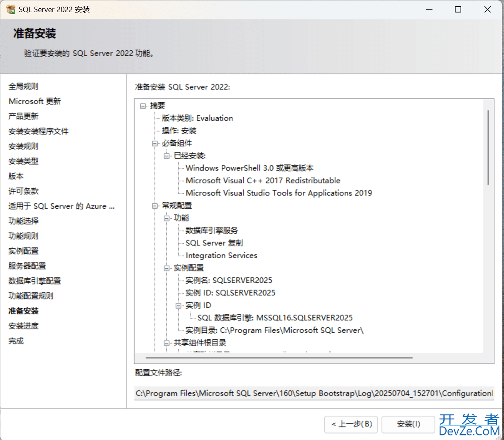504x440 pixels.
Task: Select the 安装进度 step
Action: pos(23,326)
